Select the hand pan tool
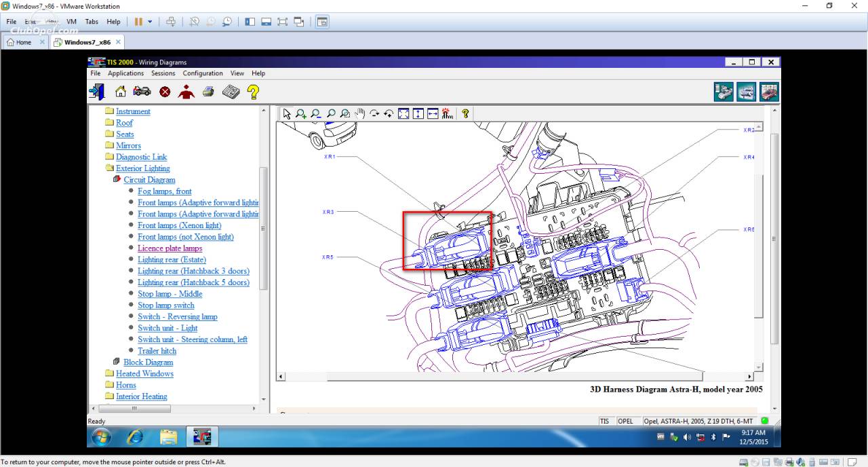 (x=360, y=114)
